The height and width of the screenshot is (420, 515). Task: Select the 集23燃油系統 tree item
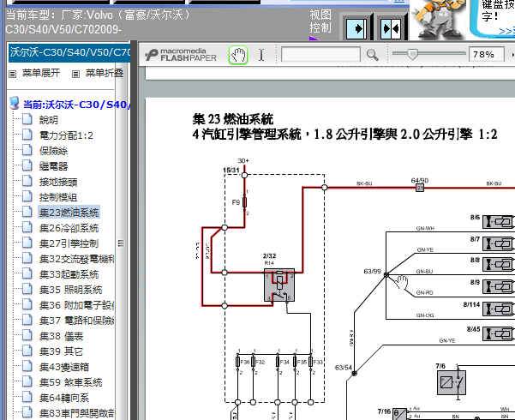pos(69,213)
